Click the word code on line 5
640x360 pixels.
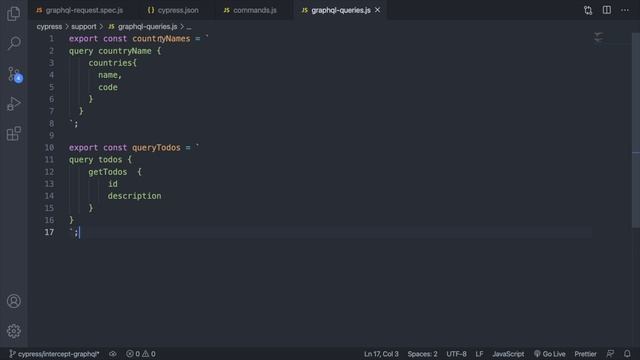(108, 87)
